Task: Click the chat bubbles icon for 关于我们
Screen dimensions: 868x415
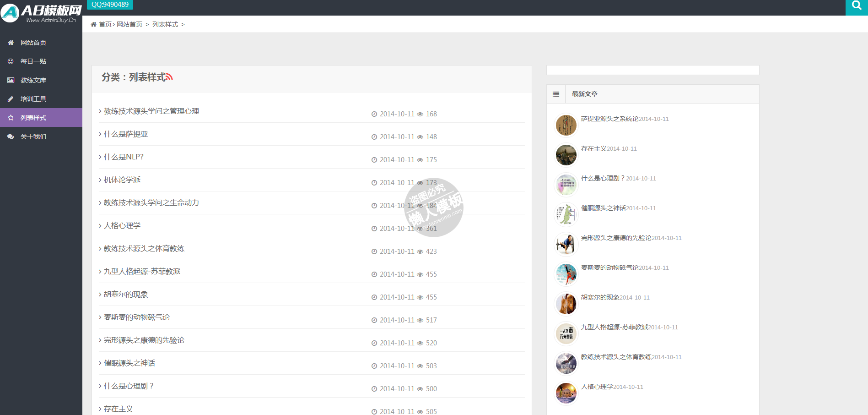Action: (11, 137)
